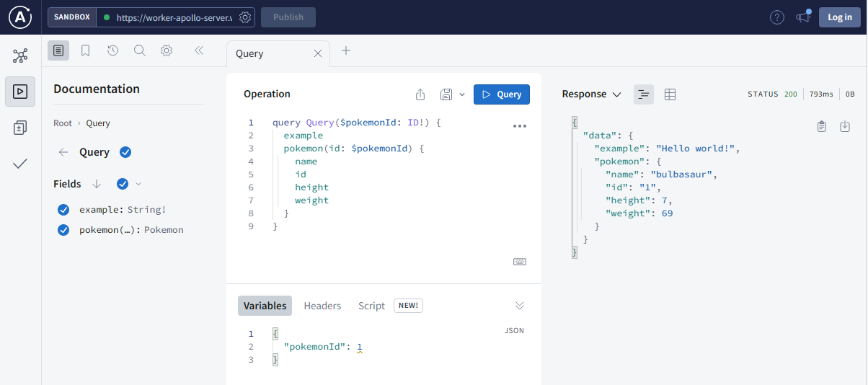Toggle the all-Fields select checkbox
Viewport: 868px width, 385px height.
(x=123, y=184)
